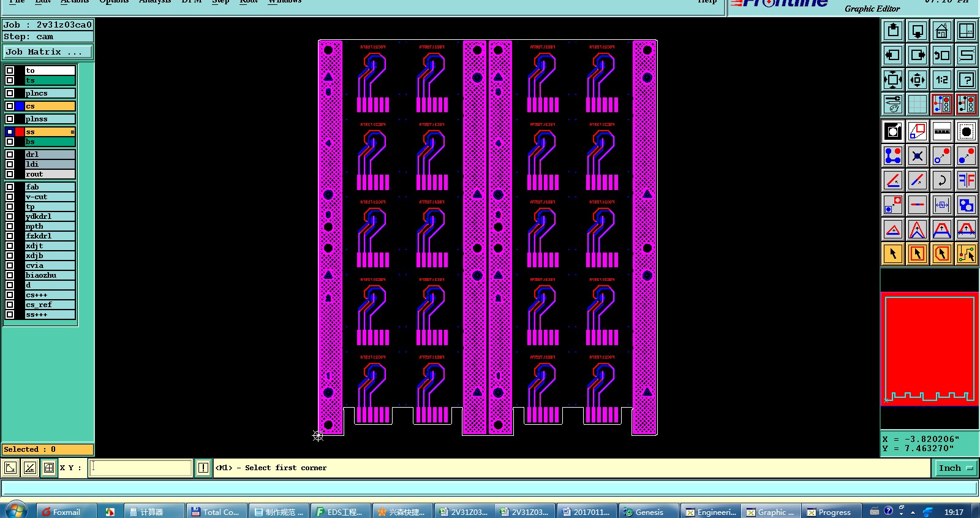The image size is (980, 518).
Task: Click the grid snap icon beside X Y label
Action: tap(48, 468)
